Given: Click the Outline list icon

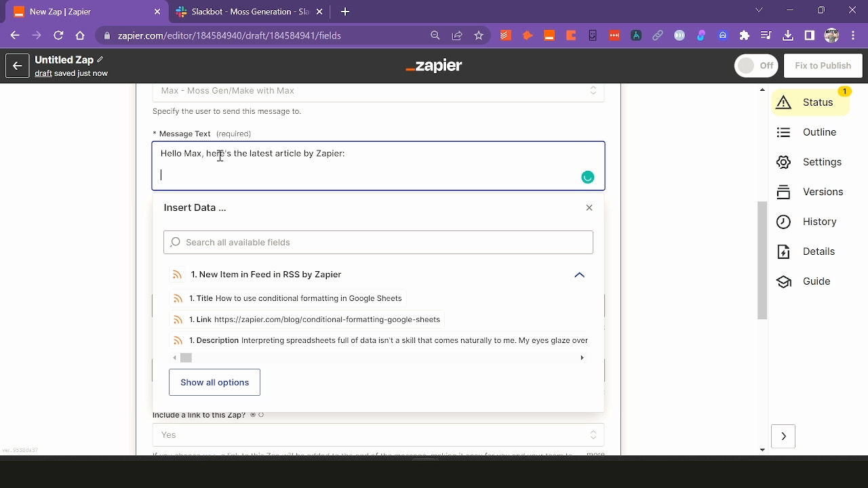Looking at the screenshot, I should 784,132.
